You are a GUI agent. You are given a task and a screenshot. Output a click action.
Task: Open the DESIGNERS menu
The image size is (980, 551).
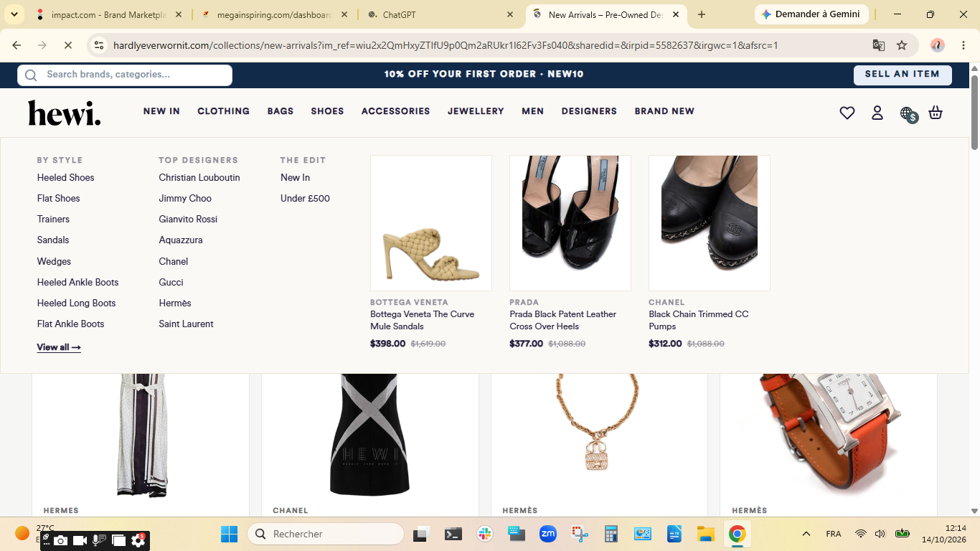tap(589, 111)
